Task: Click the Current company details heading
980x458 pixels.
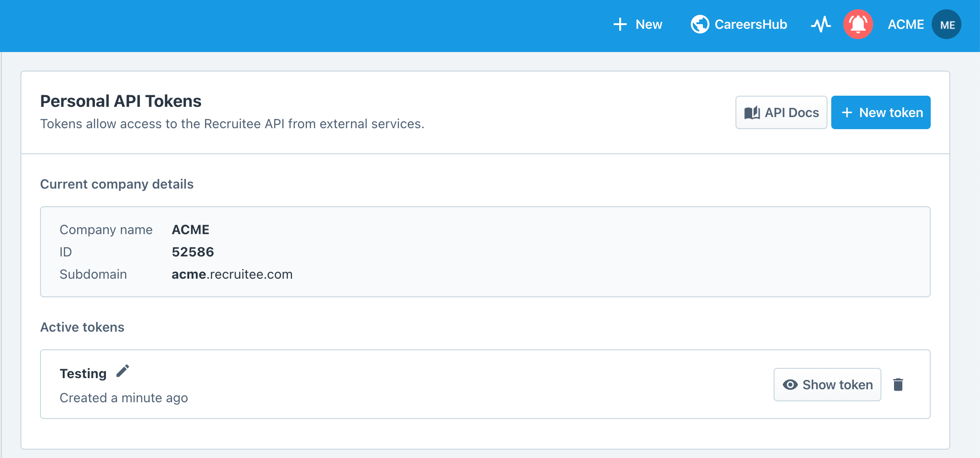Action: (117, 184)
